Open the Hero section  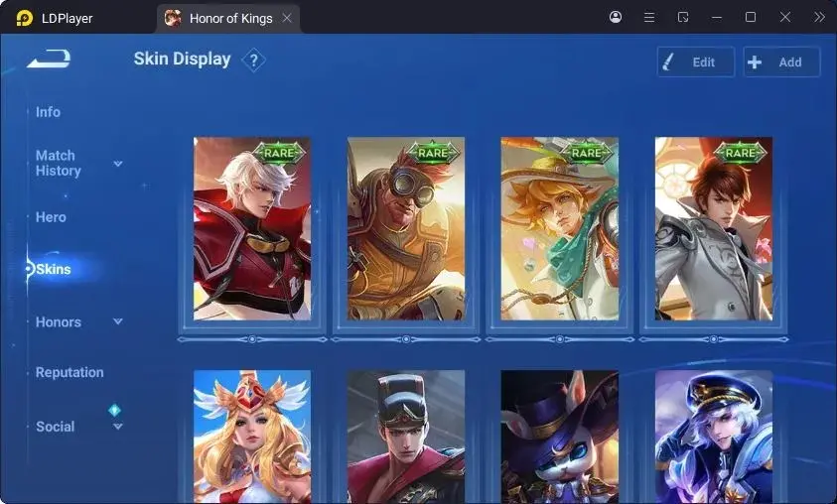point(51,217)
